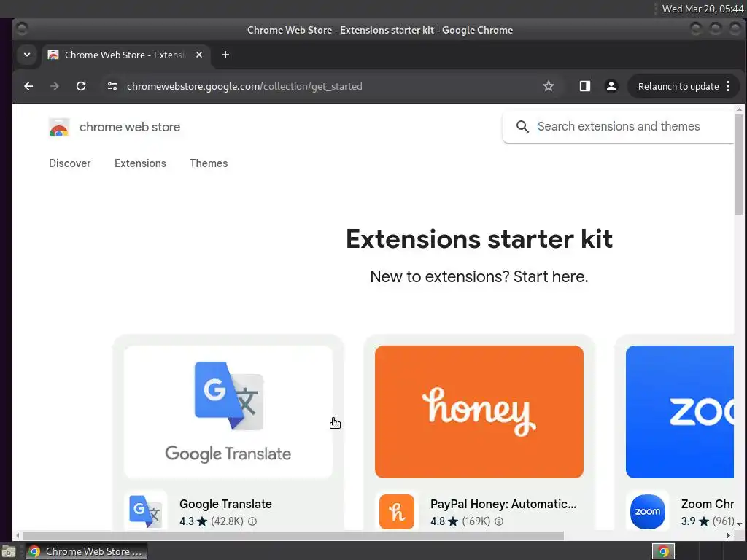Open the Google Translate banner image

pos(228,412)
